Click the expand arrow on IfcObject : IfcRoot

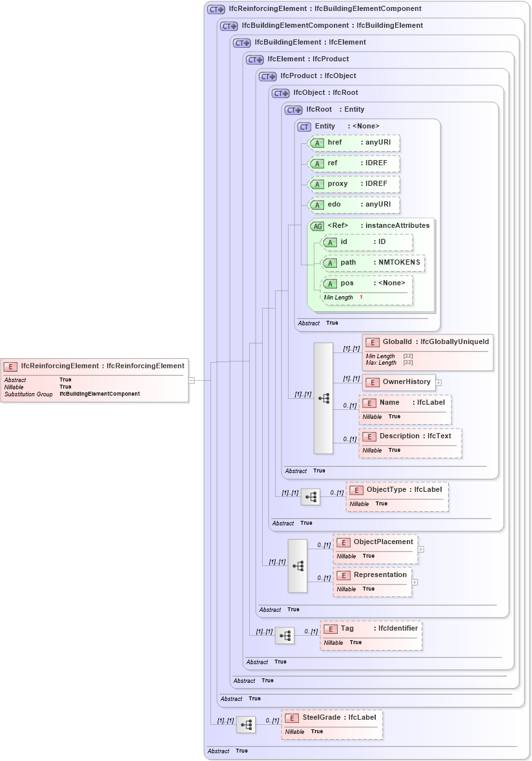coord(285,92)
